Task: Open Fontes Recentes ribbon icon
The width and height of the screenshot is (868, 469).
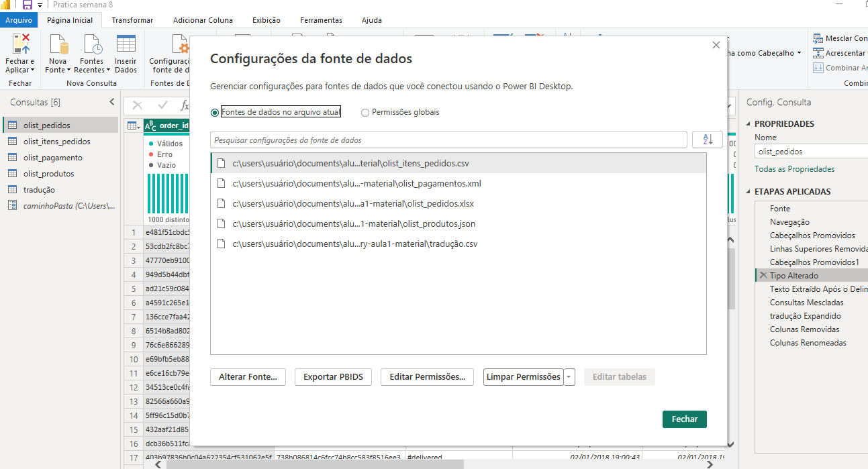Action: pos(92,44)
